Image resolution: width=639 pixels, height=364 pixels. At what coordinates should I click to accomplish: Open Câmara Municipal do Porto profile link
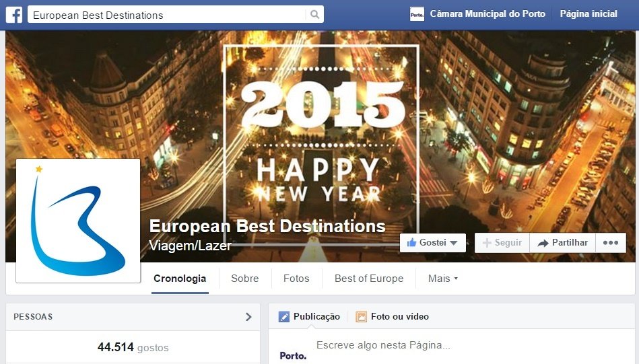(487, 14)
